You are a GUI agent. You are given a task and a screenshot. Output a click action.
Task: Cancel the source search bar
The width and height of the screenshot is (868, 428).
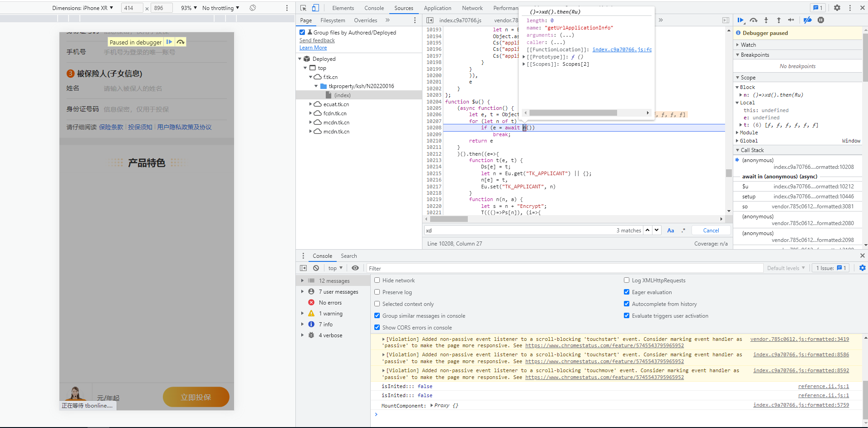point(711,230)
